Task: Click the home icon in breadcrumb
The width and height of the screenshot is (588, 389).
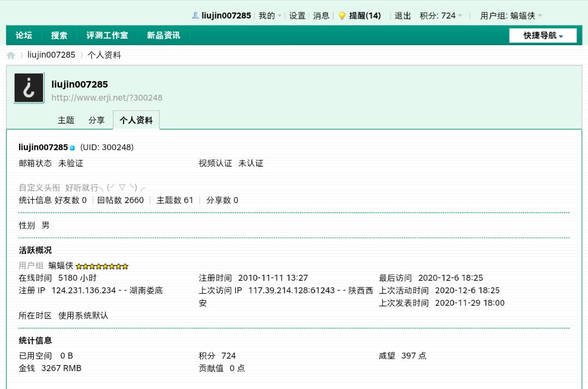Action: pyautogui.click(x=11, y=55)
